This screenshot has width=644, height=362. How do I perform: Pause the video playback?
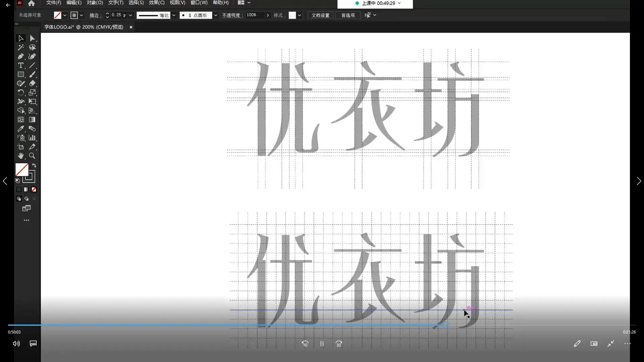[322, 344]
